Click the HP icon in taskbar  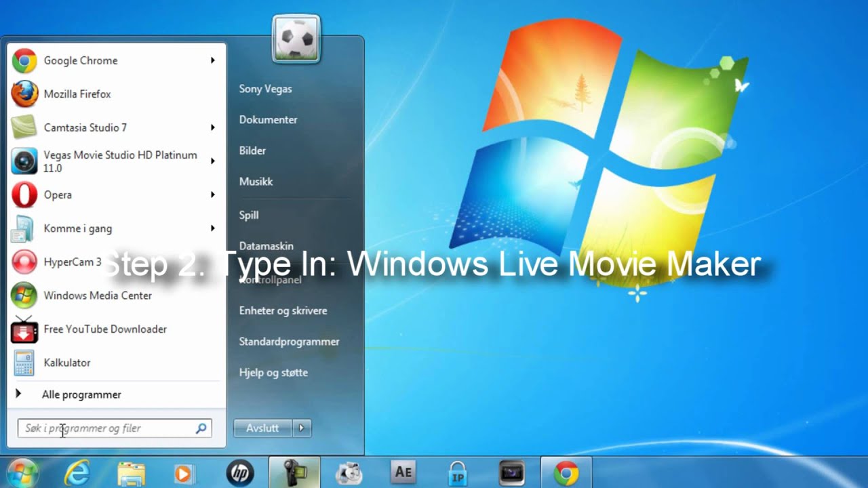click(239, 472)
